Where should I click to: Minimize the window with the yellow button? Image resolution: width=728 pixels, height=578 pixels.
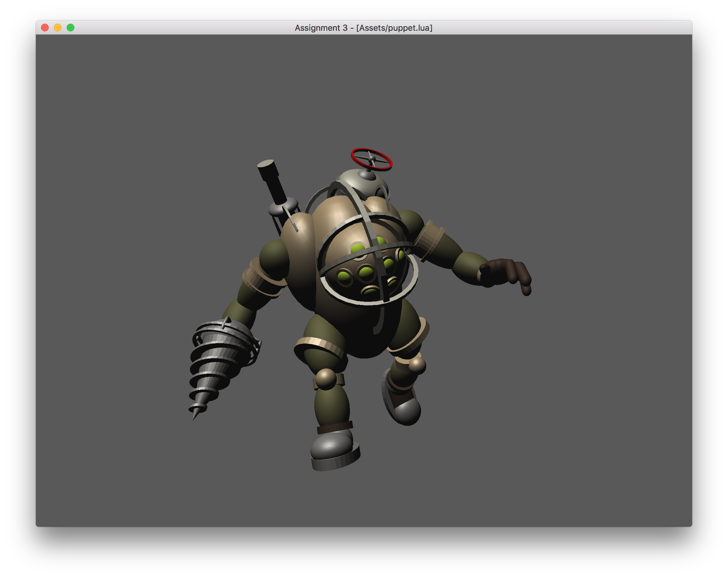pyautogui.click(x=58, y=28)
